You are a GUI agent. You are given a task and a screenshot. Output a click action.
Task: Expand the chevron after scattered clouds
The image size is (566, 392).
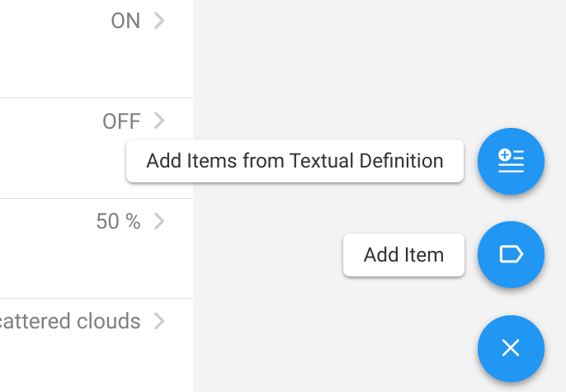click(x=160, y=321)
